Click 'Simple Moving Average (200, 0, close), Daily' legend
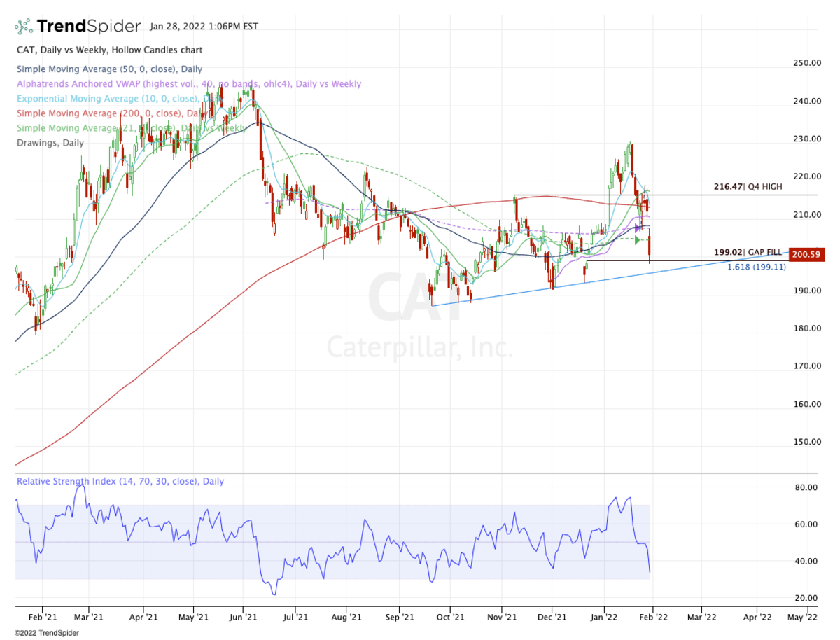 112,113
